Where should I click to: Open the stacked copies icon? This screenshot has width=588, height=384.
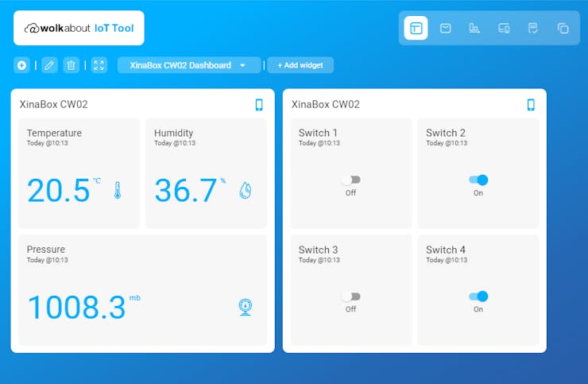tap(563, 28)
